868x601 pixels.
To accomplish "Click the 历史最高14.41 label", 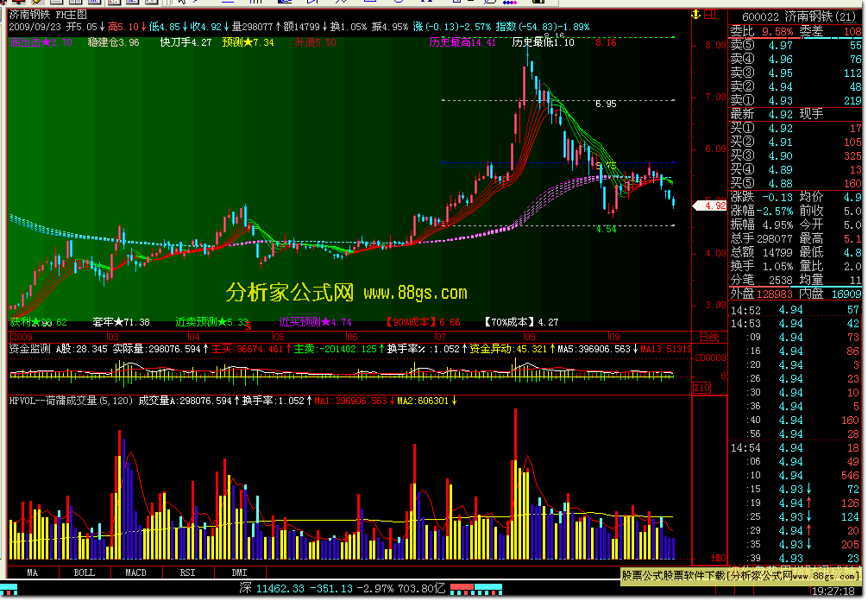I will click(462, 42).
